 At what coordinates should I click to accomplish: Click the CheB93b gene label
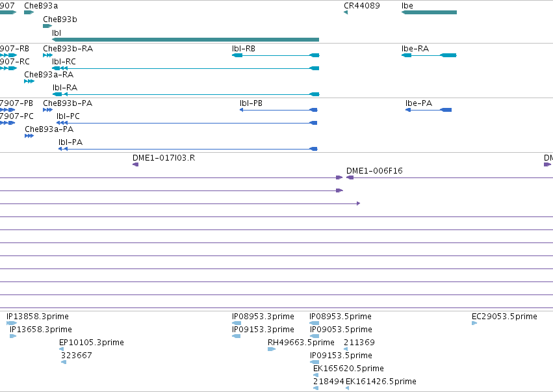click(60, 20)
